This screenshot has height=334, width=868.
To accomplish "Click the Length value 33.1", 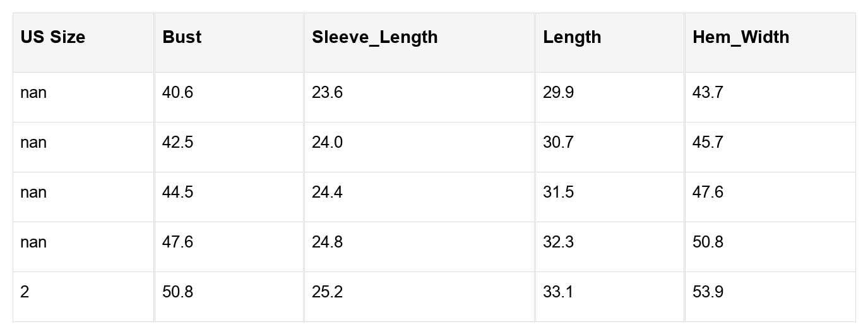I will click(x=558, y=292).
